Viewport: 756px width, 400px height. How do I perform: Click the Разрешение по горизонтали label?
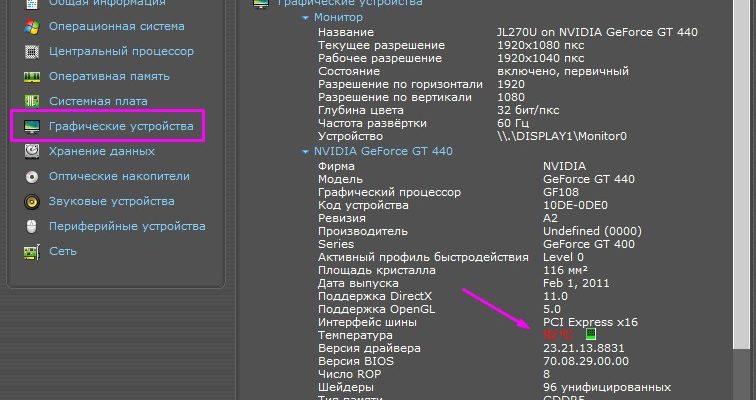[x=400, y=84]
